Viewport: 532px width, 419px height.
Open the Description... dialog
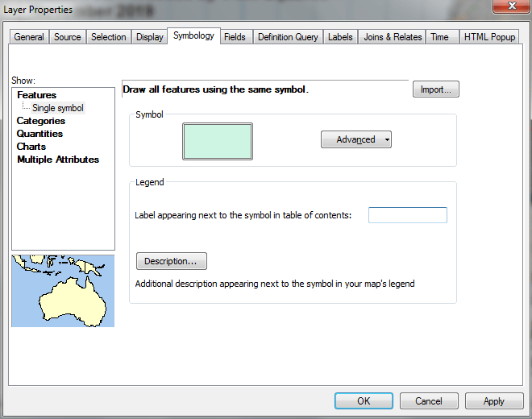(x=172, y=261)
